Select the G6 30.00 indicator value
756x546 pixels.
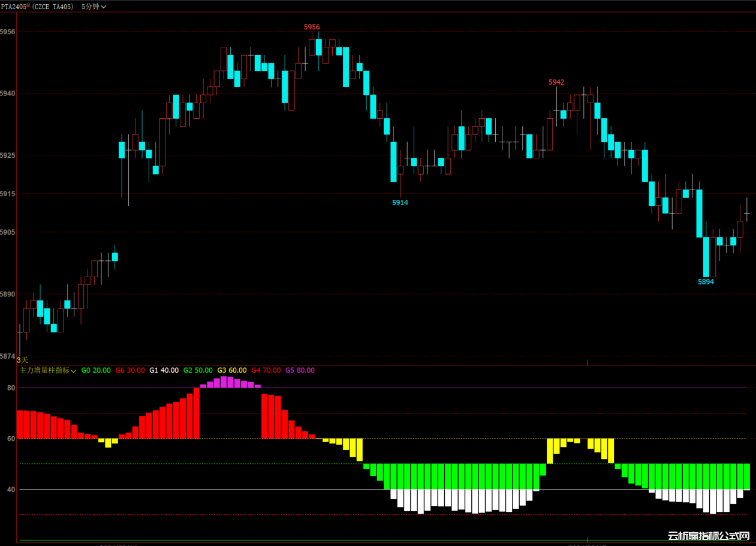(130, 370)
